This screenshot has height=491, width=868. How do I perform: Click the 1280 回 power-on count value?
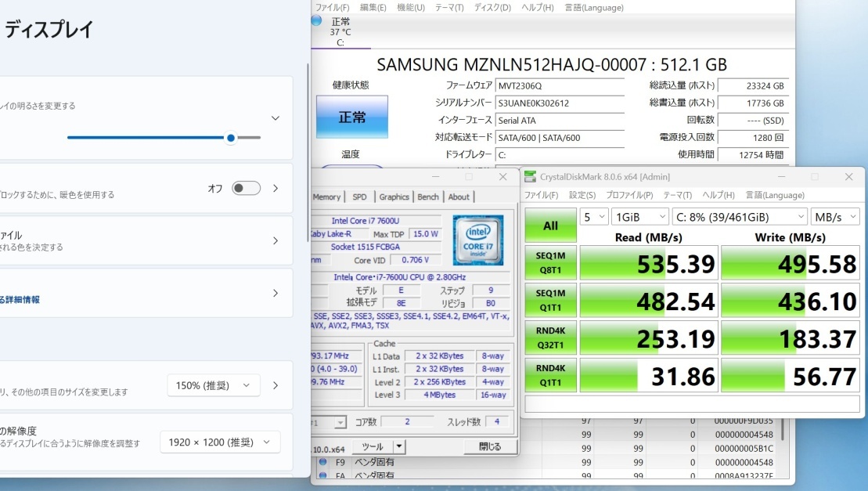752,137
